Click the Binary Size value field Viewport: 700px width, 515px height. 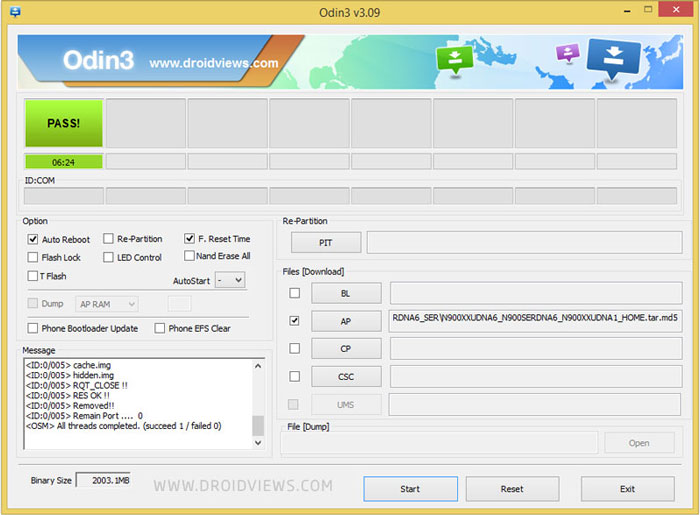(104, 480)
